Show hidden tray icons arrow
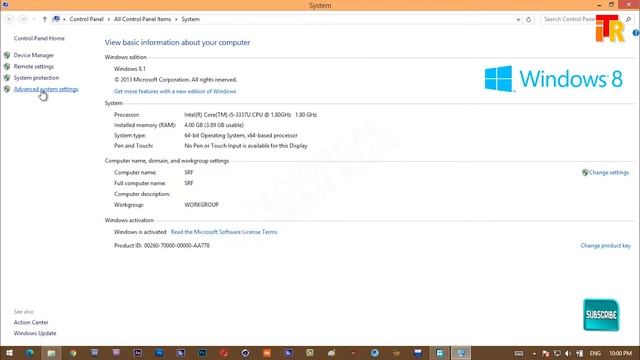This screenshot has width=640, height=360. tap(534, 353)
